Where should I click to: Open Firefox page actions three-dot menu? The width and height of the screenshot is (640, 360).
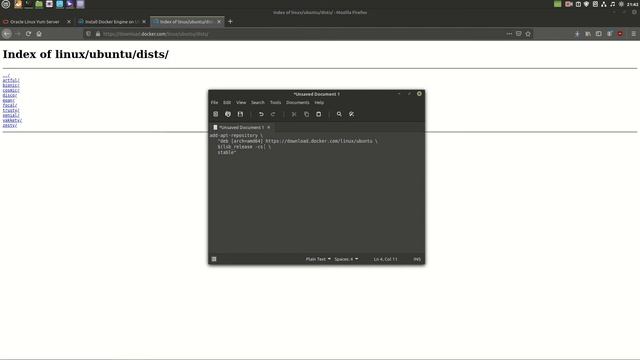pyautogui.click(x=509, y=34)
